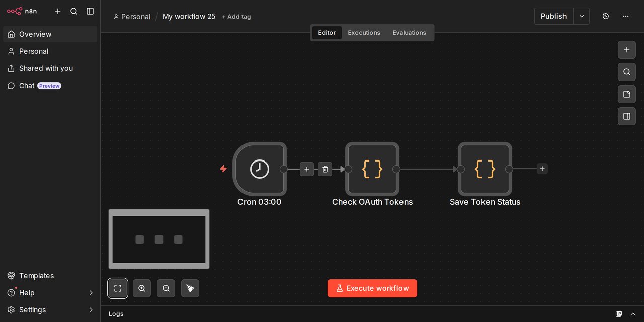This screenshot has width=644, height=322.
Task: Click the Check OAuth Tokens label
Action: coord(372,202)
